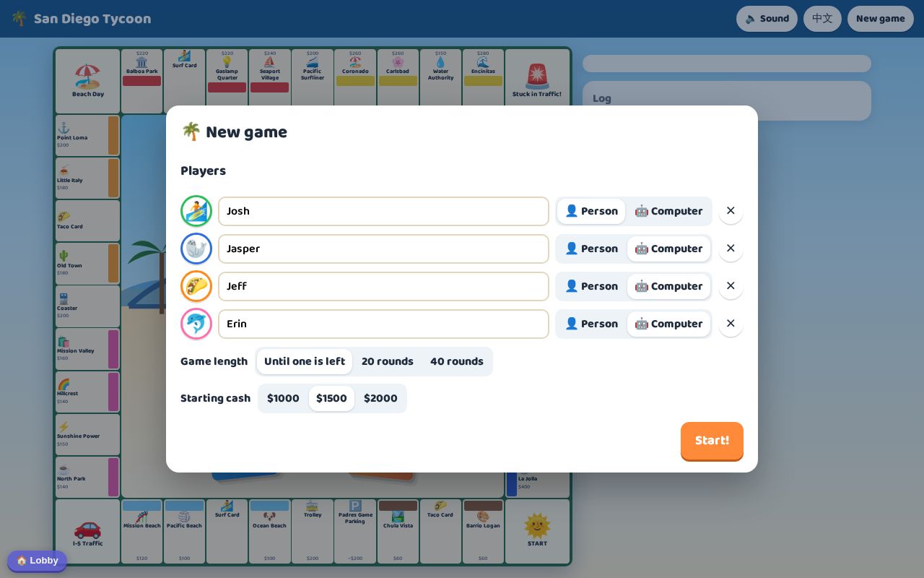
Task: Click the Old Town cactus tile
Action: coord(87,263)
